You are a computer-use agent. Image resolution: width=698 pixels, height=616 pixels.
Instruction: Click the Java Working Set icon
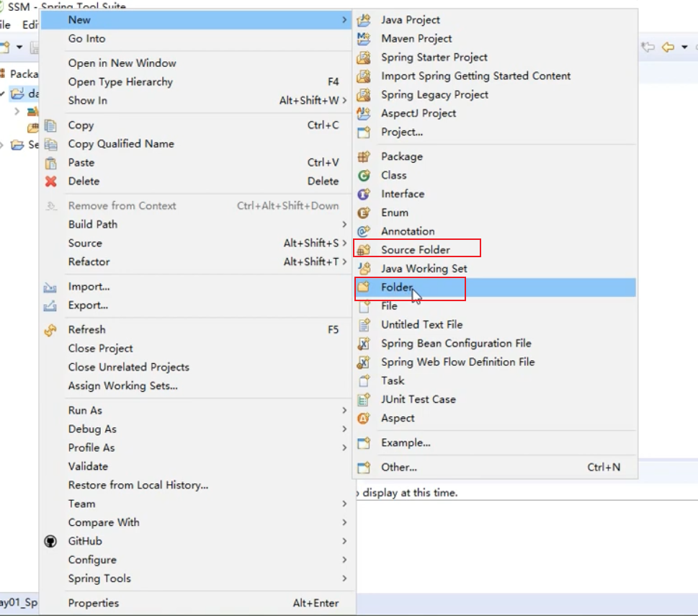(x=364, y=269)
